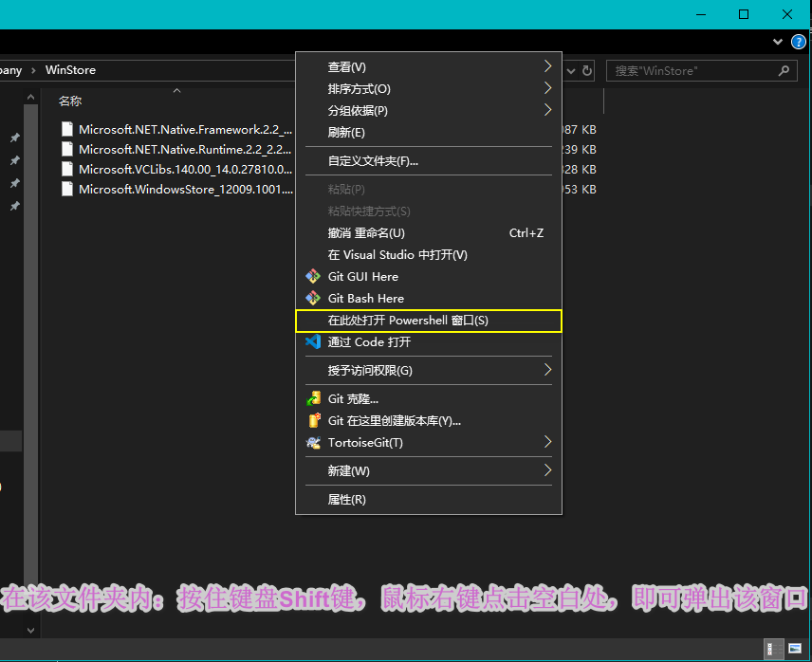Click the last pin icon in the sidebar
Screen dimensions: 812x662
15,207
